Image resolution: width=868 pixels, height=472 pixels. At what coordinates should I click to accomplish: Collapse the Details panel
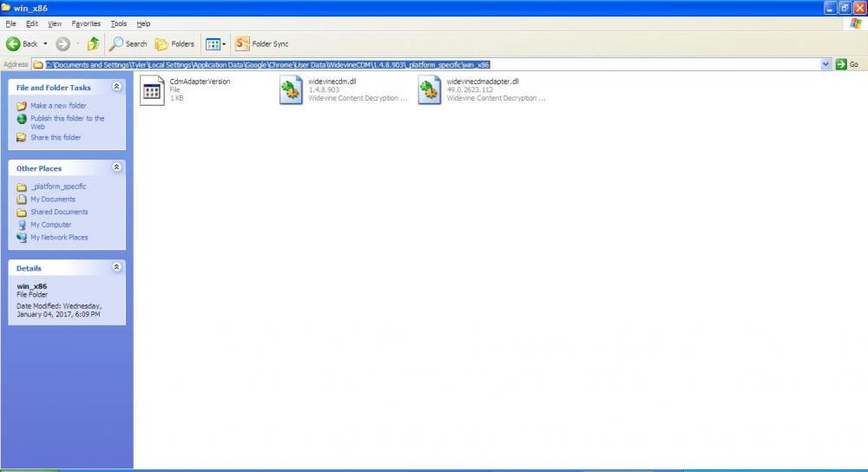pos(116,267)
